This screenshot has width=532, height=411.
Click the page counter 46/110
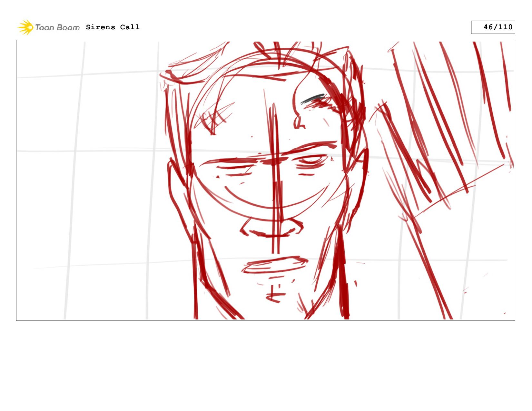(493, 27)
